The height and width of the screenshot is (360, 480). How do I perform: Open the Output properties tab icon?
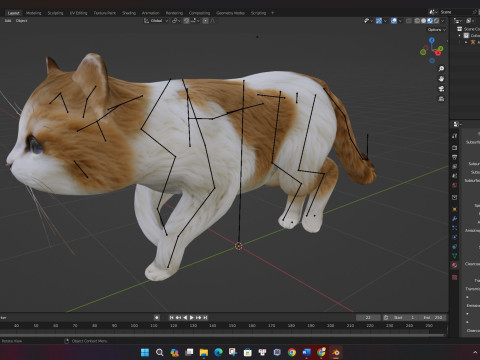click(x=454, y=157)
